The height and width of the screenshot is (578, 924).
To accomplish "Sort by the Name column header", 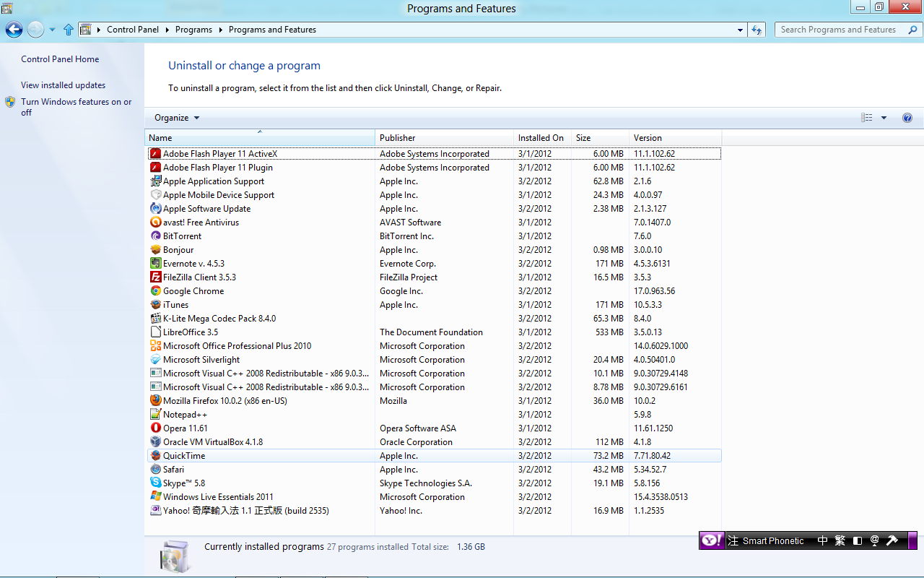I will click(x=260, y=137).
